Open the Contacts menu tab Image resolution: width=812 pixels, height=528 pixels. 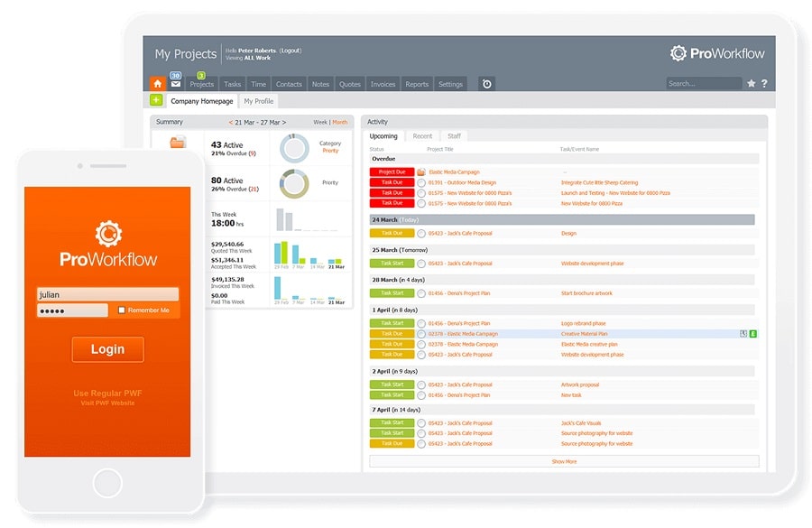(x=289, y=84)
